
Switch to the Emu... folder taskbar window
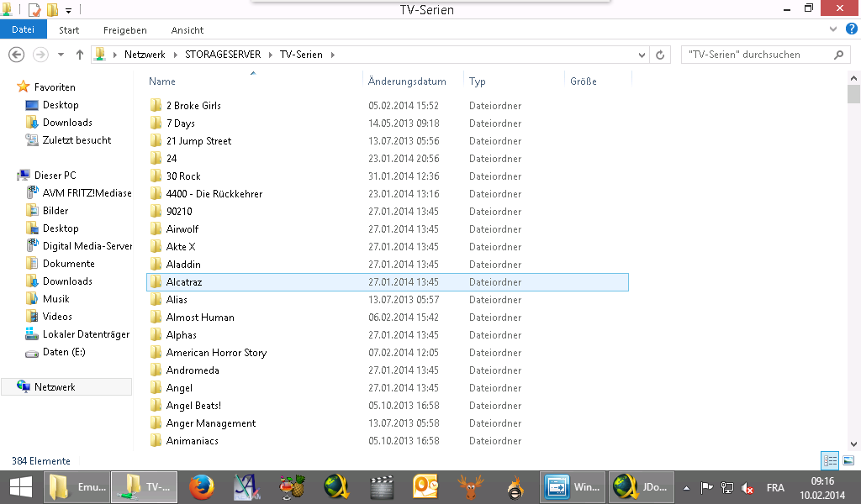[x=77, y=487]
